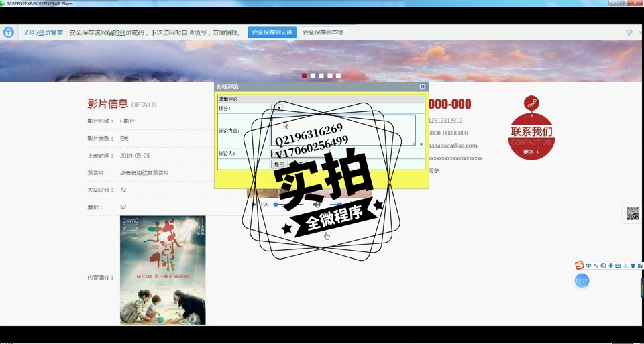The height and width of the screenshot is (344, 644).
Task: Click the 提交 submit button
Action: click(279, 164)
